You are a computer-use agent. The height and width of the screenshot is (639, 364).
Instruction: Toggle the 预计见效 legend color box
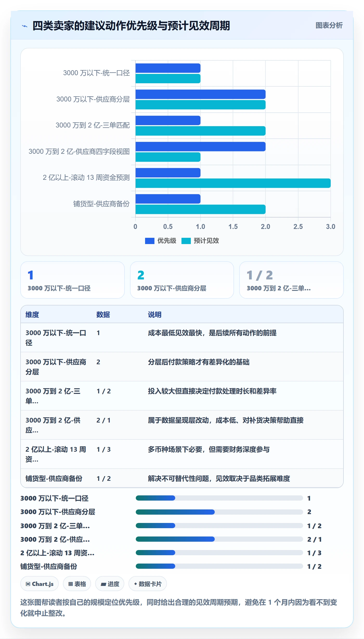point(186,241)
